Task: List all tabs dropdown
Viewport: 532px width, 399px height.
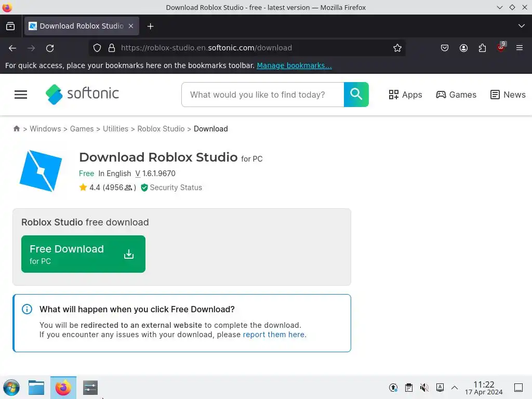Action: [522, 26]
